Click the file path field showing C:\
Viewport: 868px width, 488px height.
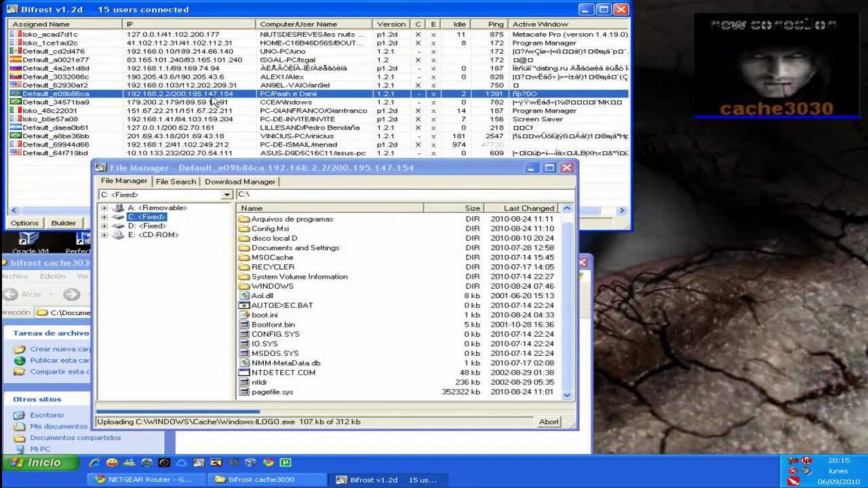tap(405, 195)
